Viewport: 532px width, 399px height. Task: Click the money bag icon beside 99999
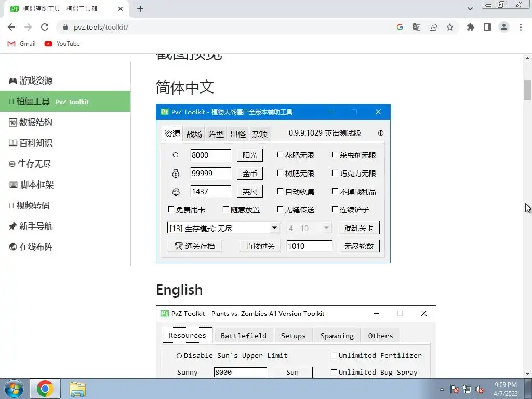[x=176, y=174]
